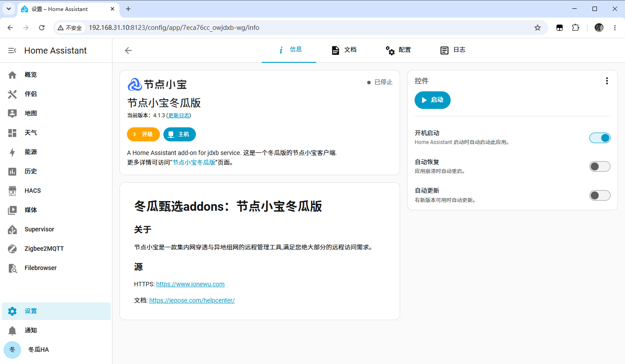Open the Filebrowser icon in sidebar
Screen dimensions: 625x364
tap(12, 268)
